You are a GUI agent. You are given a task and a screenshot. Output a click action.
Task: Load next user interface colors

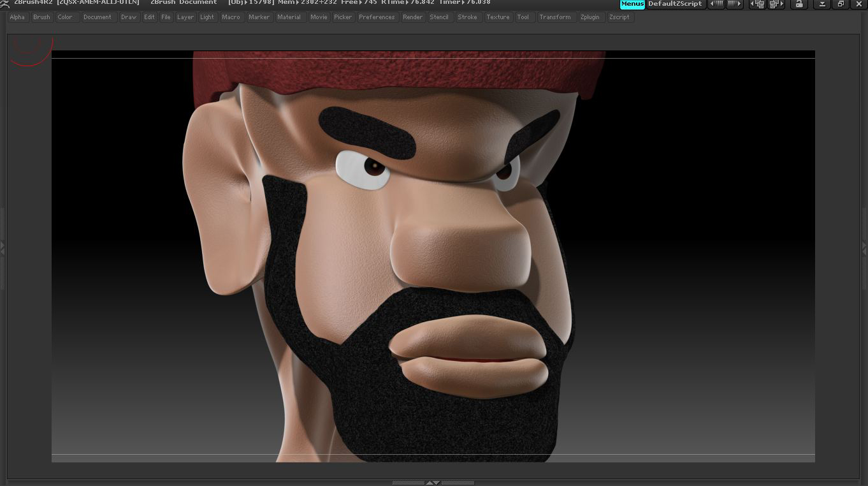coord(735,4)
